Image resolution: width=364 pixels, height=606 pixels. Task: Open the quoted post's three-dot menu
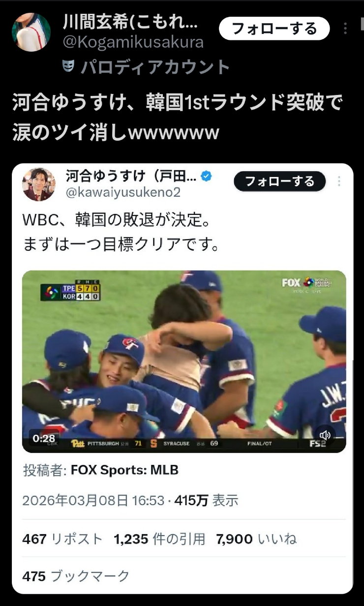(x=339, y=182)
